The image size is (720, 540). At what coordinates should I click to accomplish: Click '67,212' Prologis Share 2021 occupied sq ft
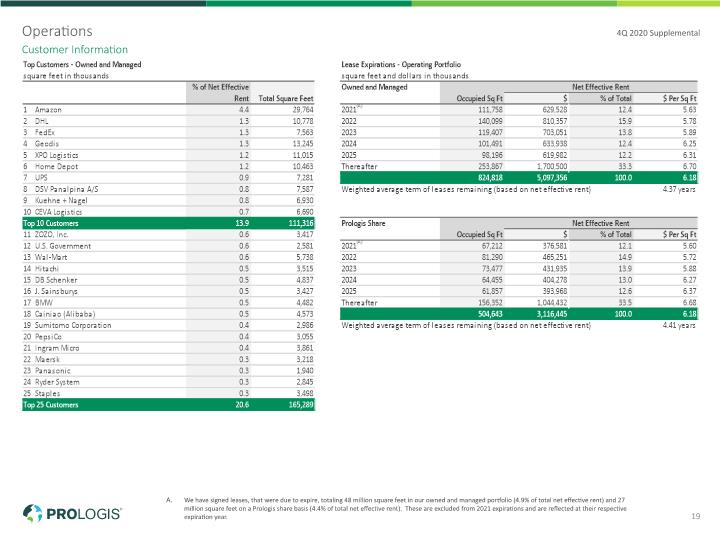(492, 246)
